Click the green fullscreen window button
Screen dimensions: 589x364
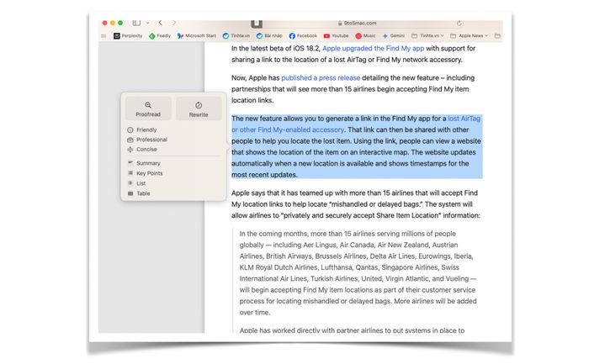click(x=120, y=23)
